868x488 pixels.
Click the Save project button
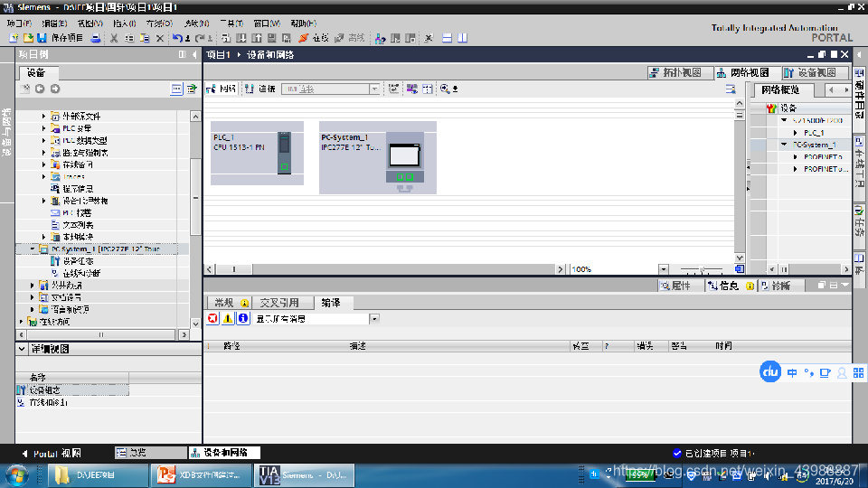point(61,38)
